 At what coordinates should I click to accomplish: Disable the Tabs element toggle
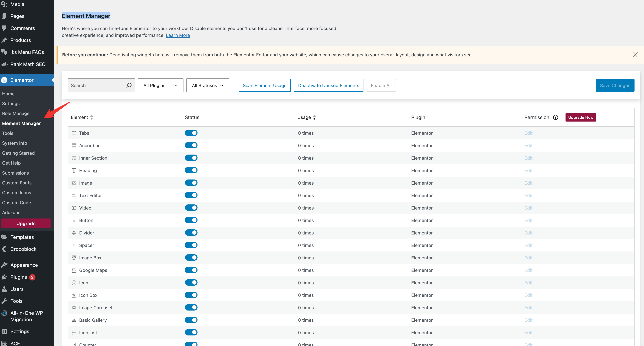click(x=191, y=133)
